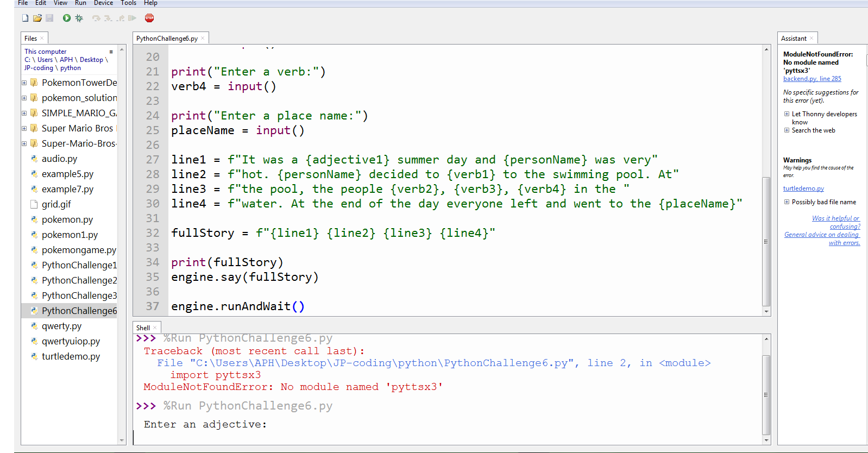
Task: Click the Python icon beside example5.py
Action: coord(34,174)
